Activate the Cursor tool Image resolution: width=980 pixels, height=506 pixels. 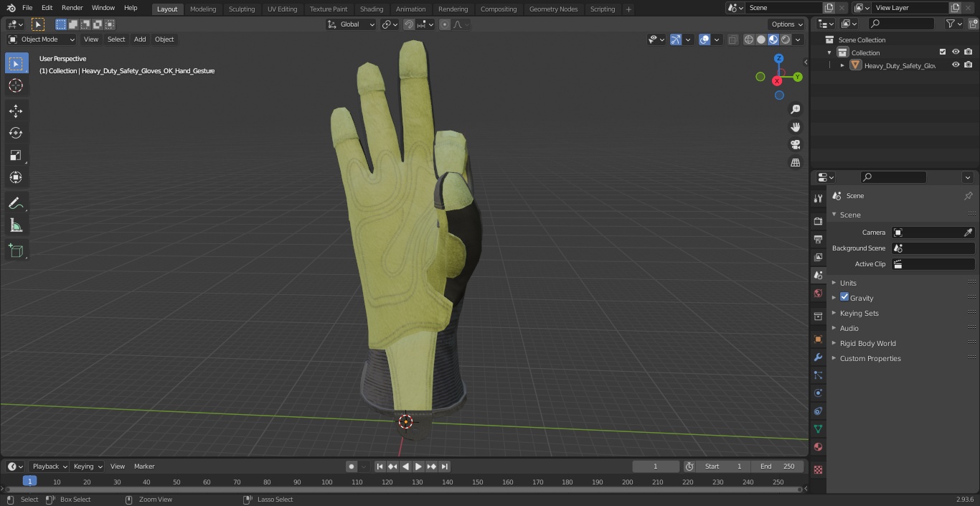point(16,85)
